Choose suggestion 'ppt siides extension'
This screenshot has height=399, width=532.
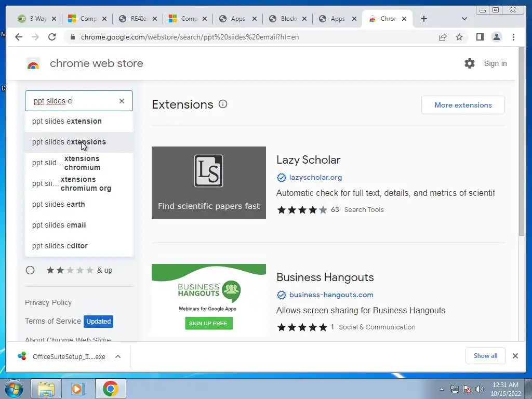pos(79,122)
